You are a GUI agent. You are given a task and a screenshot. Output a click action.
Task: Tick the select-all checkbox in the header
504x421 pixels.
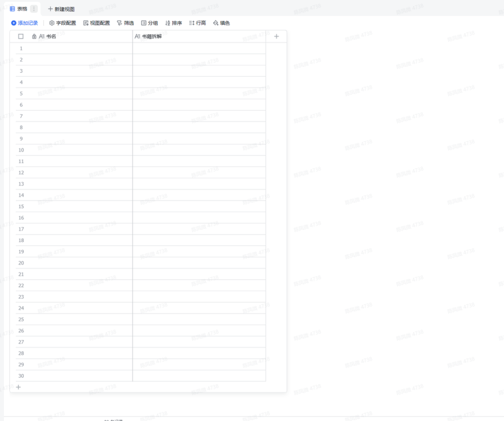pyautogui.click(x=21, y=36)
